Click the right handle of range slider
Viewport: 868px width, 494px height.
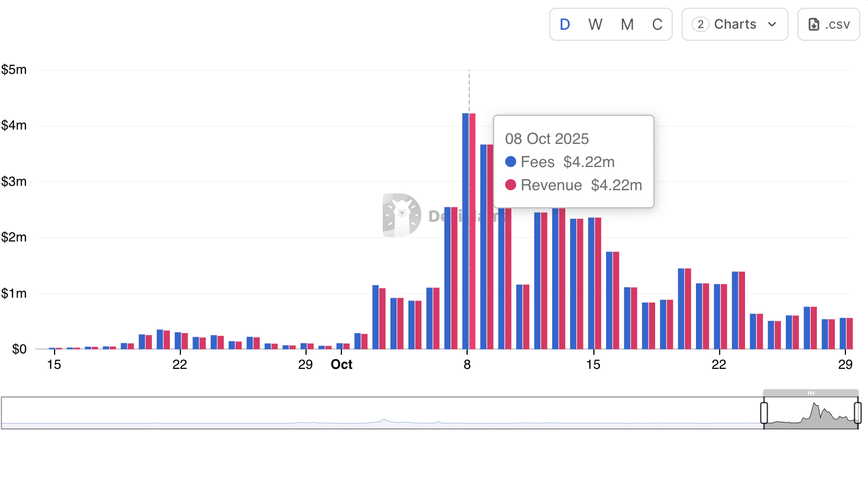pos(858,412)
